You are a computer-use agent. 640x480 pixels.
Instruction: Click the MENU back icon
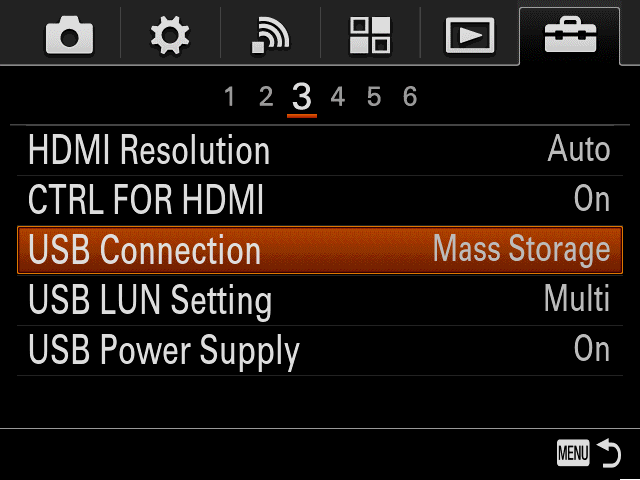[x=573, y=453]
